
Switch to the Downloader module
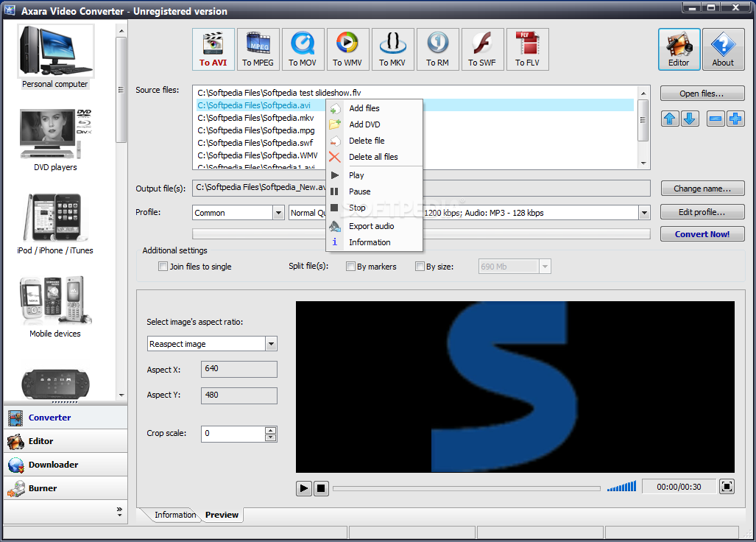[66, 465]
